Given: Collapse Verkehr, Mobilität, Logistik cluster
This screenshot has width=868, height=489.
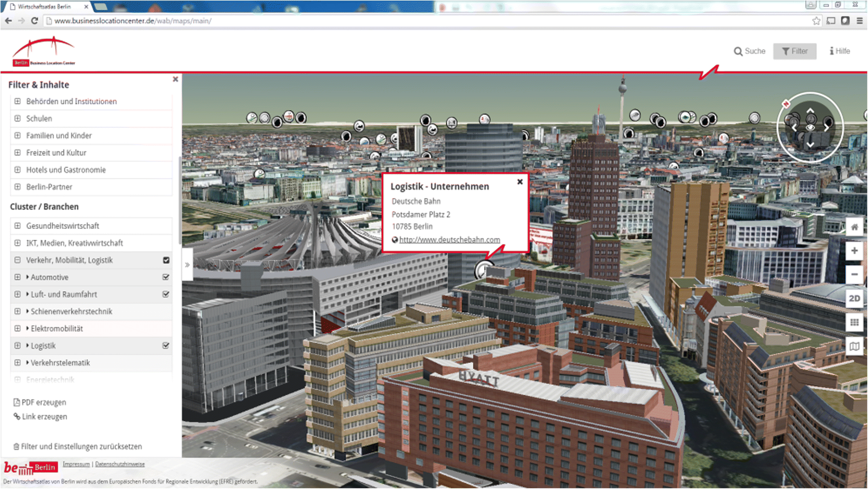Looking at the screenshot, I should tap(17, 260).
